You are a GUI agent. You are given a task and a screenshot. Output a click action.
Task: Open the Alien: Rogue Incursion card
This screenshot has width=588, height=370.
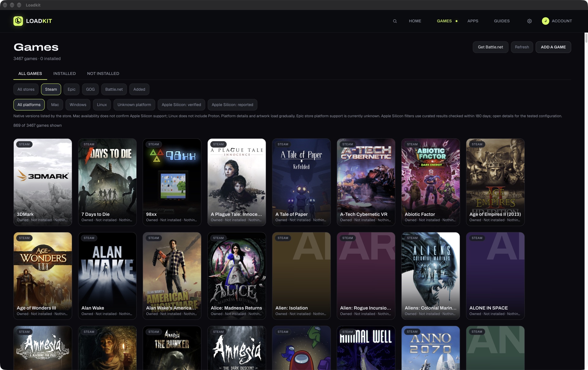(x=366, y=276)
